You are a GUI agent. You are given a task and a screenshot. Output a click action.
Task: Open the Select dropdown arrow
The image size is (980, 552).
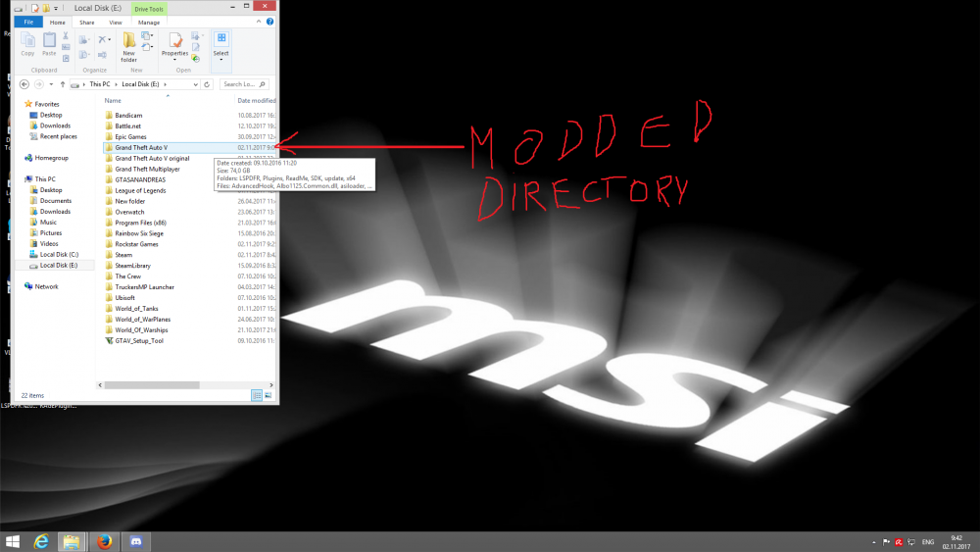221,60
